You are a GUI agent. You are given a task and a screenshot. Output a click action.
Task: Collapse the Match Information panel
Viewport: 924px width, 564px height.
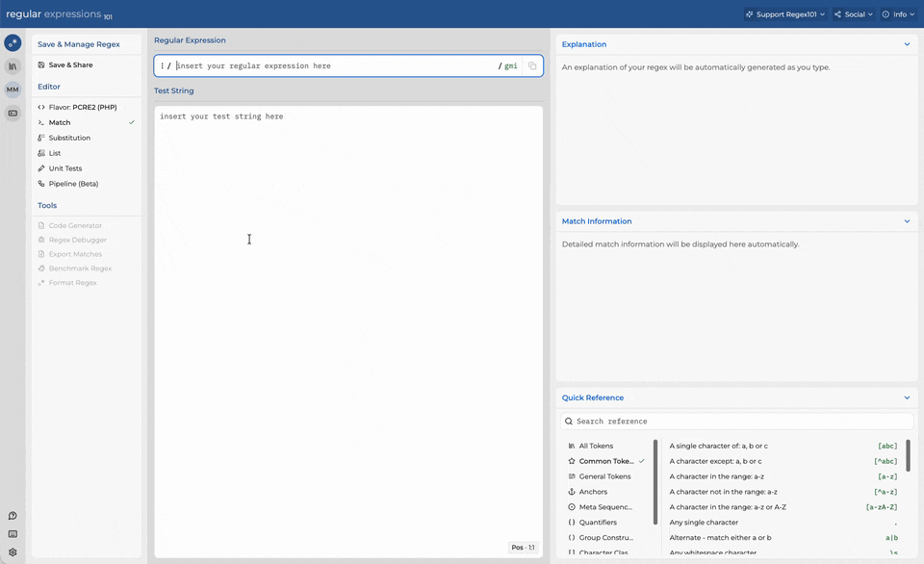click(x=907, y=221)
